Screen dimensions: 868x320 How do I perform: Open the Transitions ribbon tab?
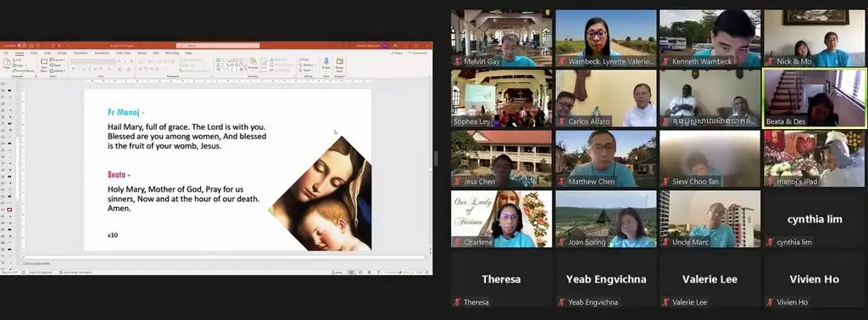[x=81, y=53]
